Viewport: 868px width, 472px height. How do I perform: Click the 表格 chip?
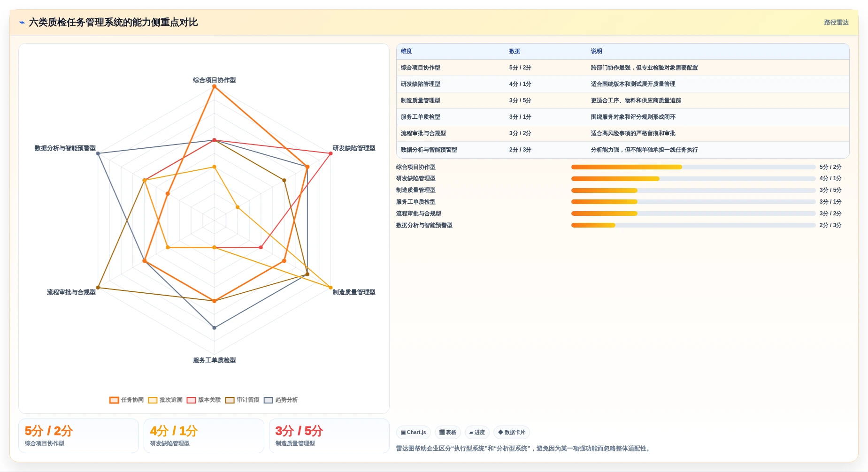point(448,432)
